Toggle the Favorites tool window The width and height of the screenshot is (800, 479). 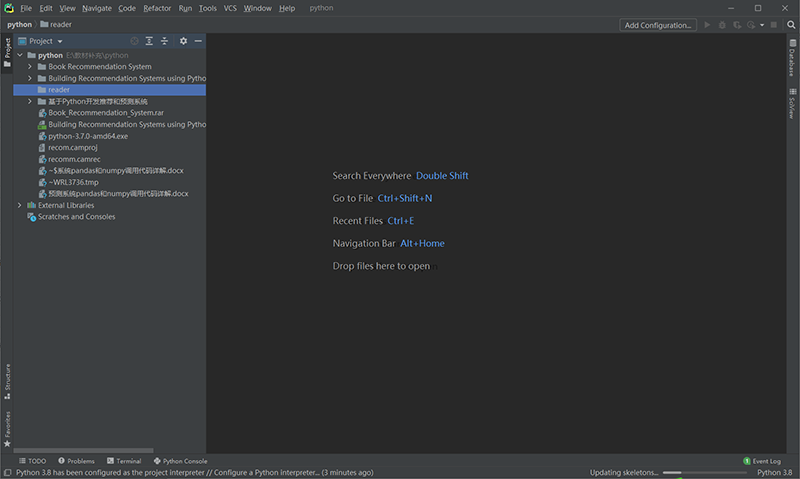[x=7, y=427]
